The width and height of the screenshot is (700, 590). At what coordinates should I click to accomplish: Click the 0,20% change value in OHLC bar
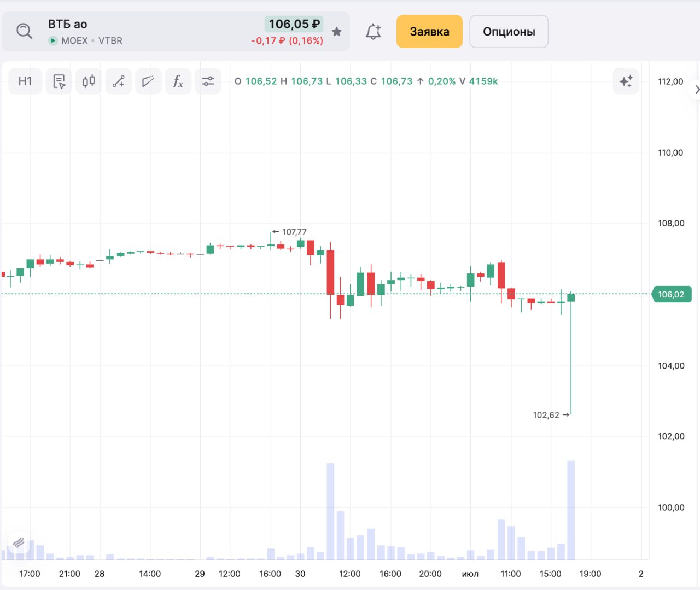(442, 81)
